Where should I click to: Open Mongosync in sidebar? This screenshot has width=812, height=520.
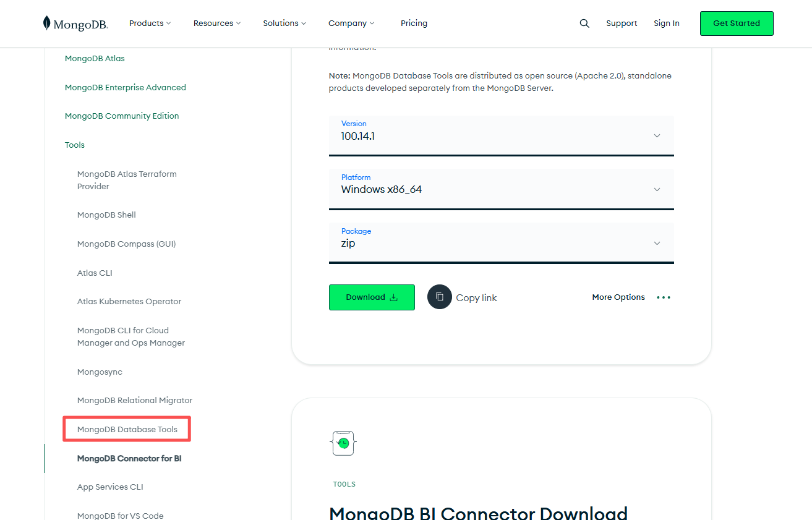100,372
